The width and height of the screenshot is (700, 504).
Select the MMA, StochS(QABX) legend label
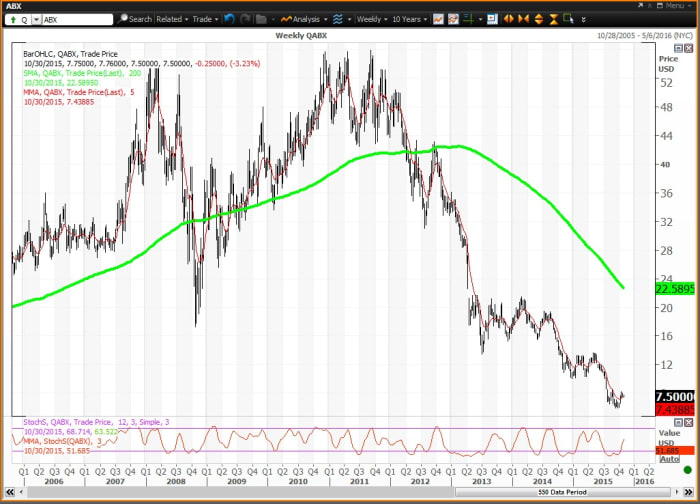62,441
